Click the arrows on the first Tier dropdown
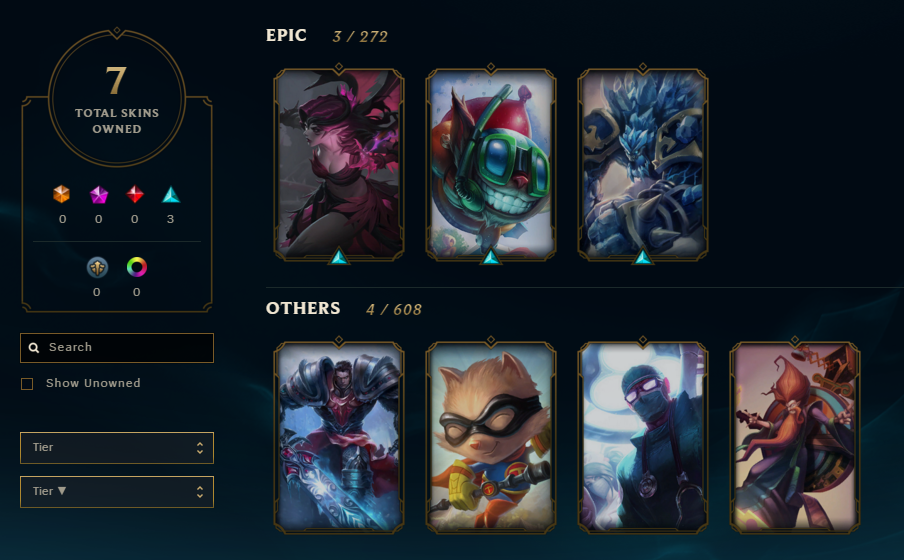904x560 pixels. click(199, 448)
